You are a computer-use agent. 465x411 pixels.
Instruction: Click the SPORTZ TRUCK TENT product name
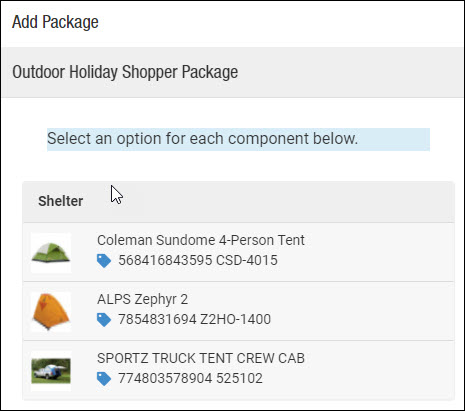(x=201, y=358)
